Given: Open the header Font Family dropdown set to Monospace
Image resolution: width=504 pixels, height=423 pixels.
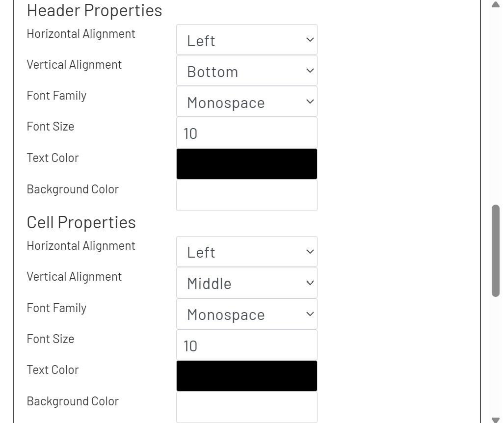Looking at the screenshot, I should coord(246,102).
